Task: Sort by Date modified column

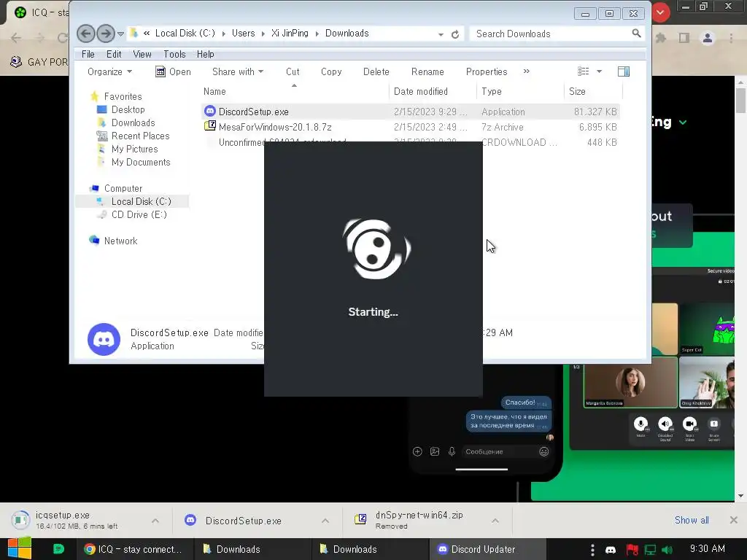Action: tap(433, 91)
